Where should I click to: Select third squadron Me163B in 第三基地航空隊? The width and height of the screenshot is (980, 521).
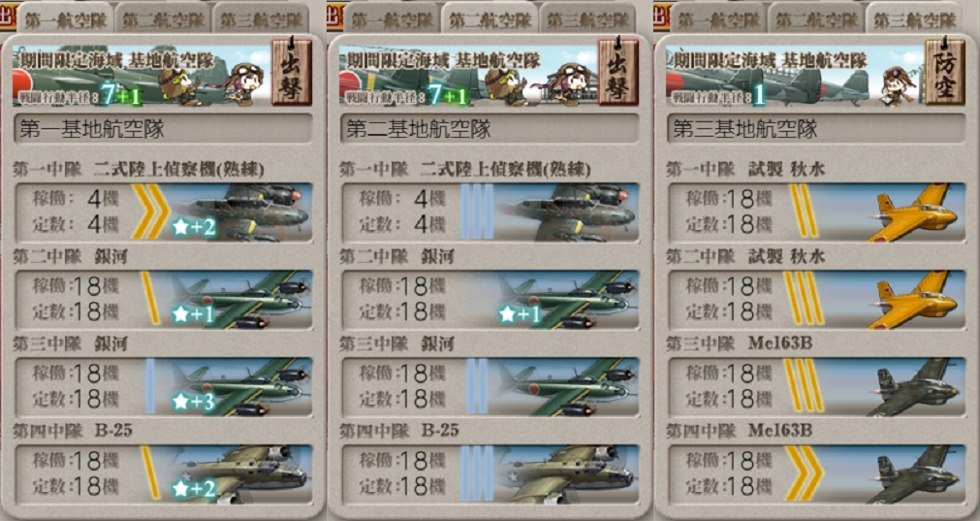point(817,387)
